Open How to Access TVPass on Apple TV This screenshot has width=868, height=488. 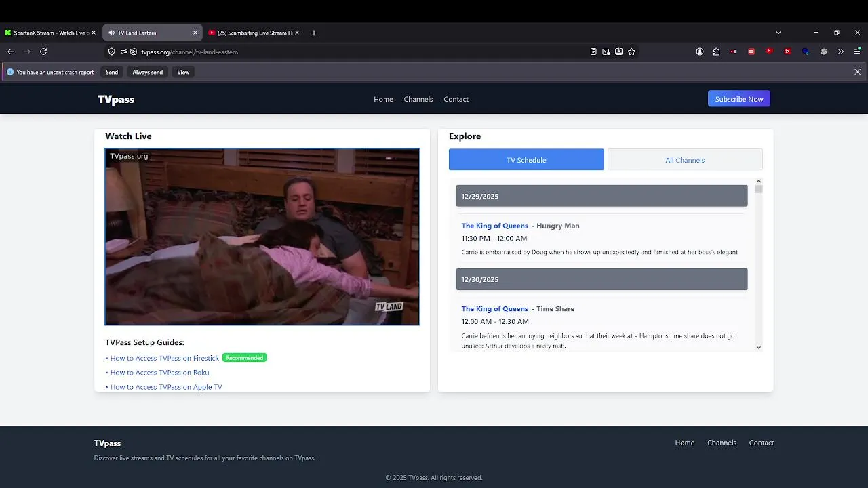(x=166, y=387)
